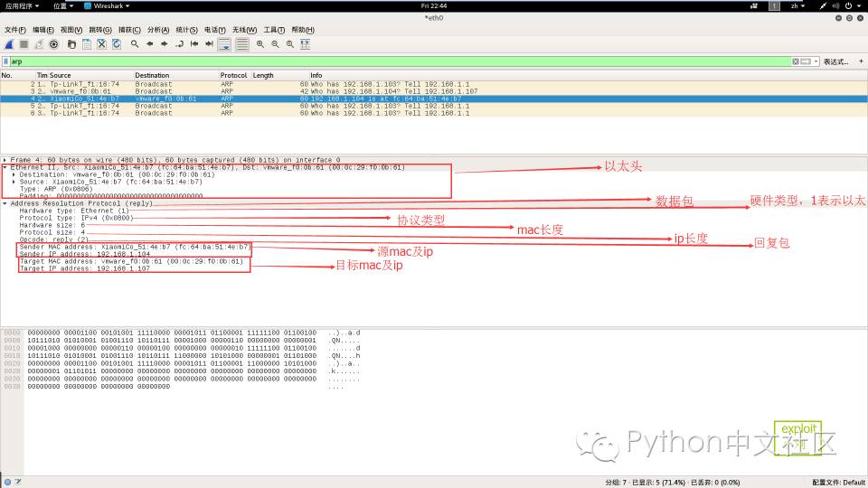
Task: Reload the capture file
Action: click(117, 44)
